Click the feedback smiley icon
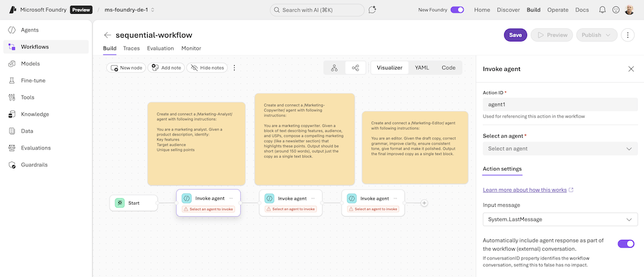The width and height of the screenshot is (644, 277). [616, 10]
